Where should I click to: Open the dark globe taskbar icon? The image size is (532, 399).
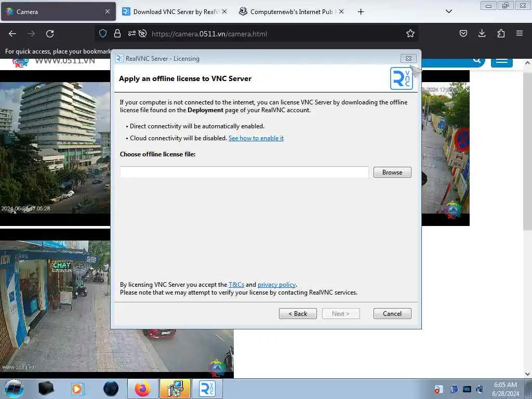(111, 389)
